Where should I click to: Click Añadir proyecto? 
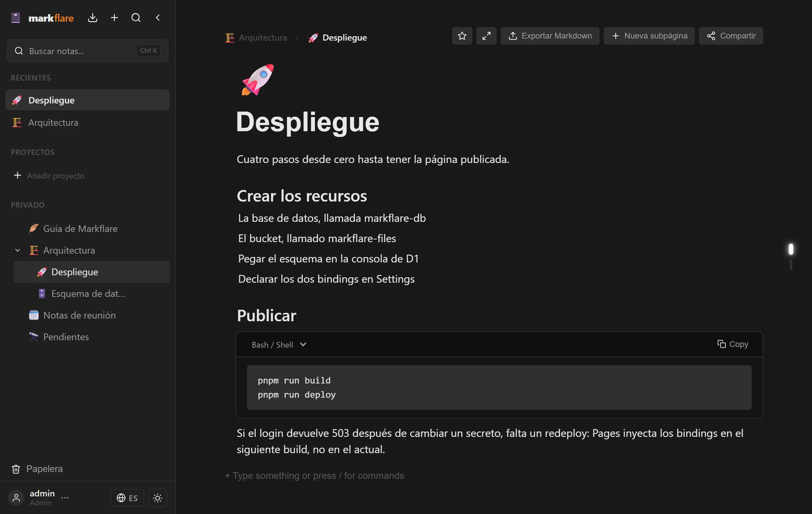[x=49, y=176]
